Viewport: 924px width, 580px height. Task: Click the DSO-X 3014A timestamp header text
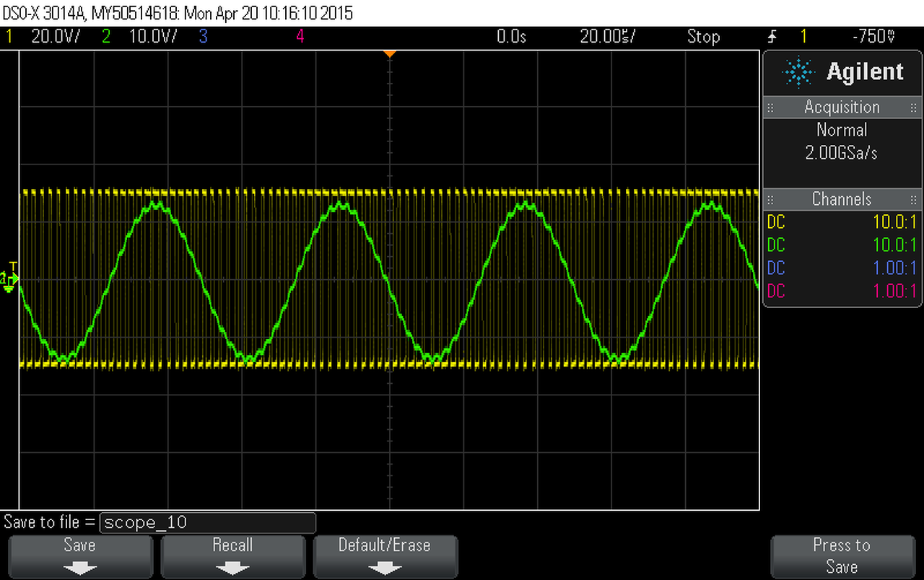click(178, 13)
